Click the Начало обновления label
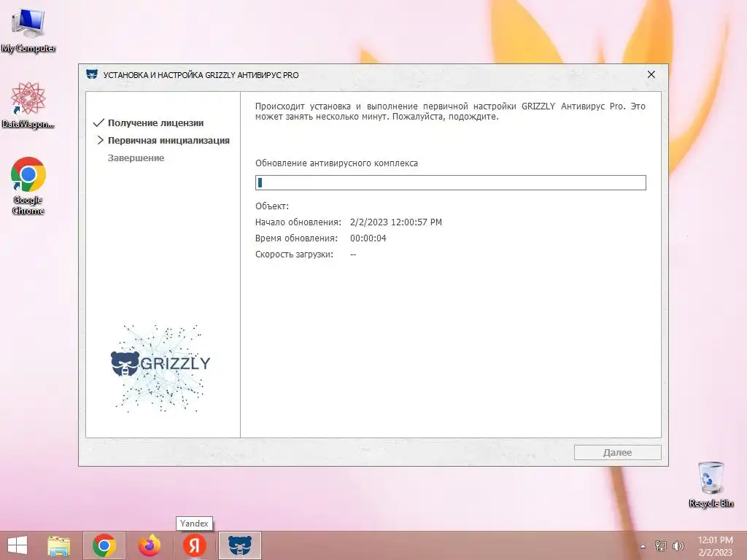747x560 pixels. coord(298,222)
